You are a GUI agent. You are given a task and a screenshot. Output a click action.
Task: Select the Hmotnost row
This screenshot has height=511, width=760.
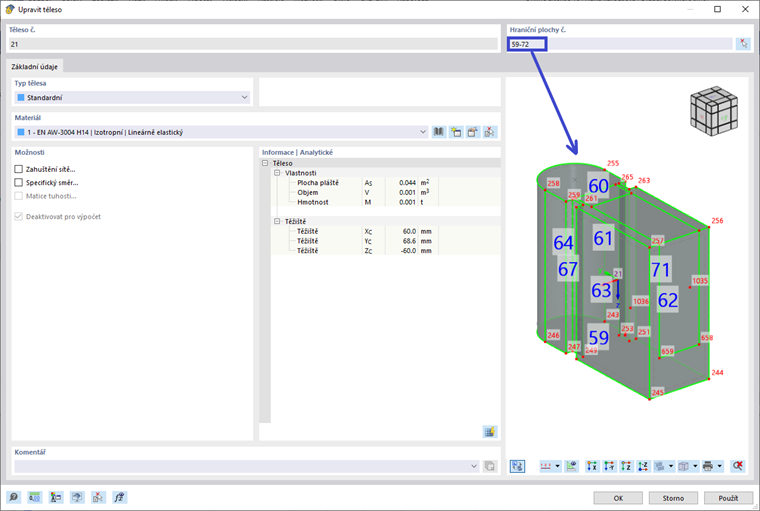pos(386,202)
